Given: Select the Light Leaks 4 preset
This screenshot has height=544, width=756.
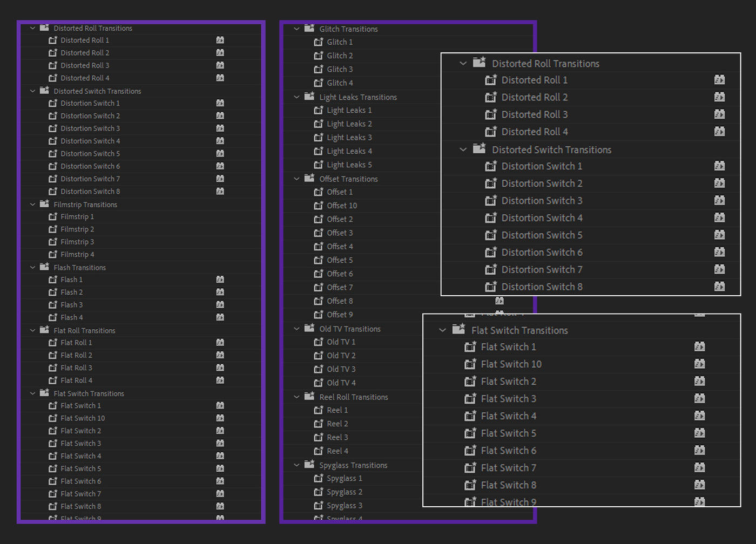Looking at the screenshot, I should click(x=349, y=151).
